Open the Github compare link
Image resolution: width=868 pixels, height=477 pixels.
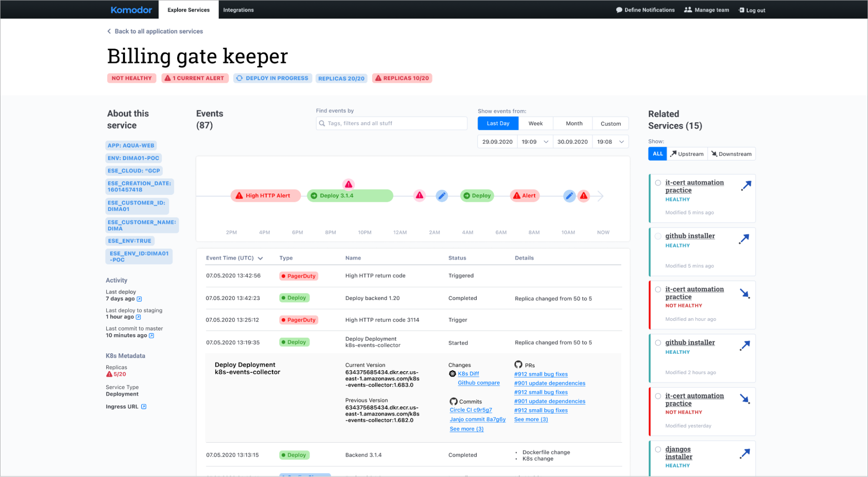coord(479,383)
